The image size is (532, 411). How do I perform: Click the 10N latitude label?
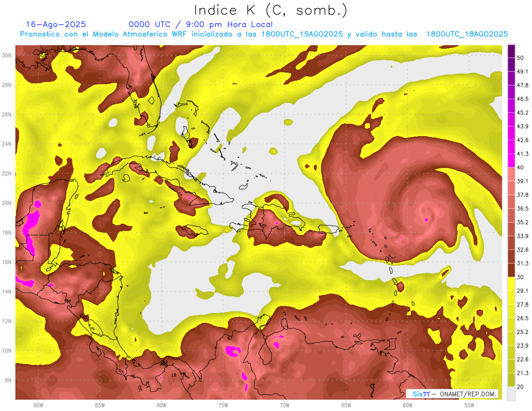point(7,351)
